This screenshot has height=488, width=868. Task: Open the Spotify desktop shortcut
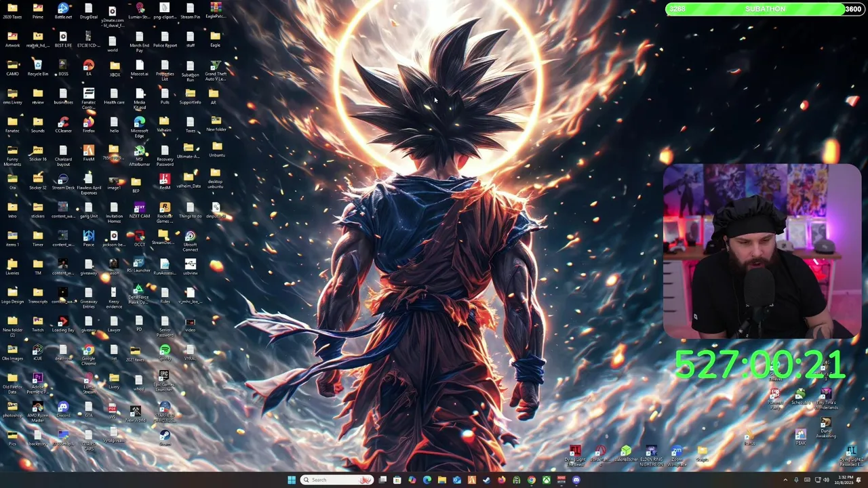click(x=165, y=352)
